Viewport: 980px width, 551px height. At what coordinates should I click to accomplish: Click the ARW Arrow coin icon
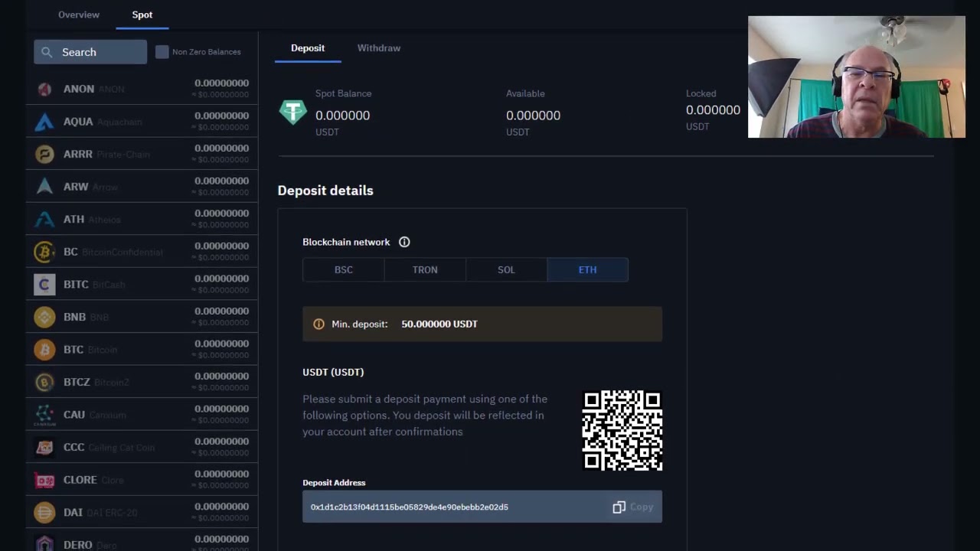coord(44,187)
